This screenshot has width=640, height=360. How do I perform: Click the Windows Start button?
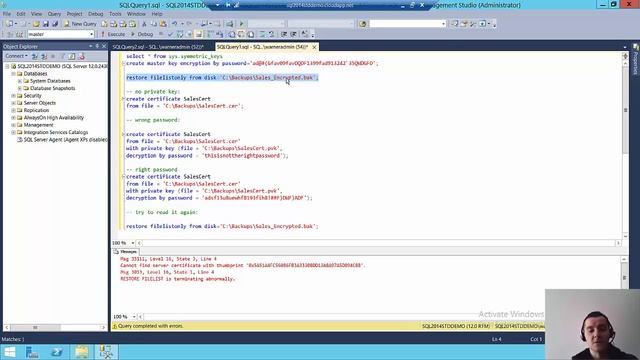pos(9,352)
